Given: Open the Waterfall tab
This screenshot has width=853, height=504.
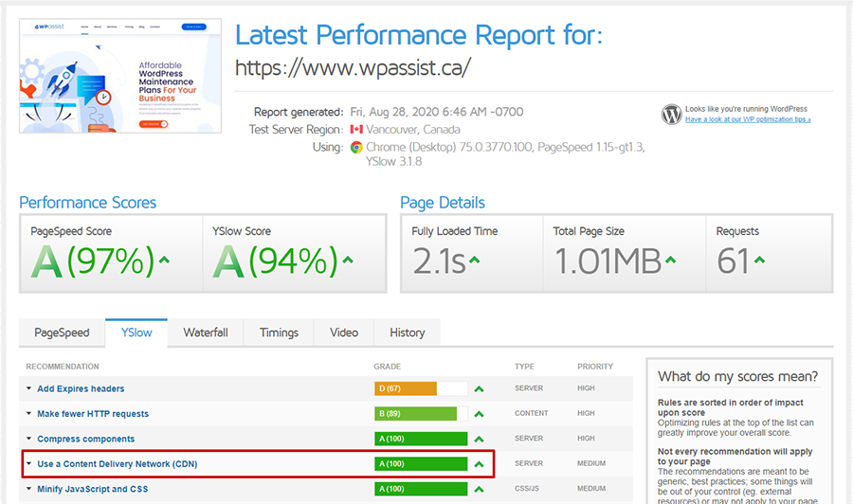Looking at the screenshot, I should (206, 333).
